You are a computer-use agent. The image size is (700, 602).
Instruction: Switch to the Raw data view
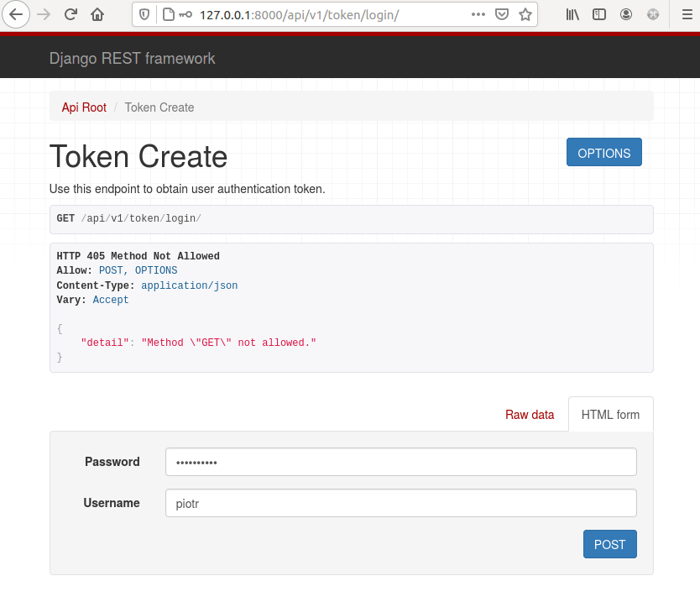coord(529,414)
